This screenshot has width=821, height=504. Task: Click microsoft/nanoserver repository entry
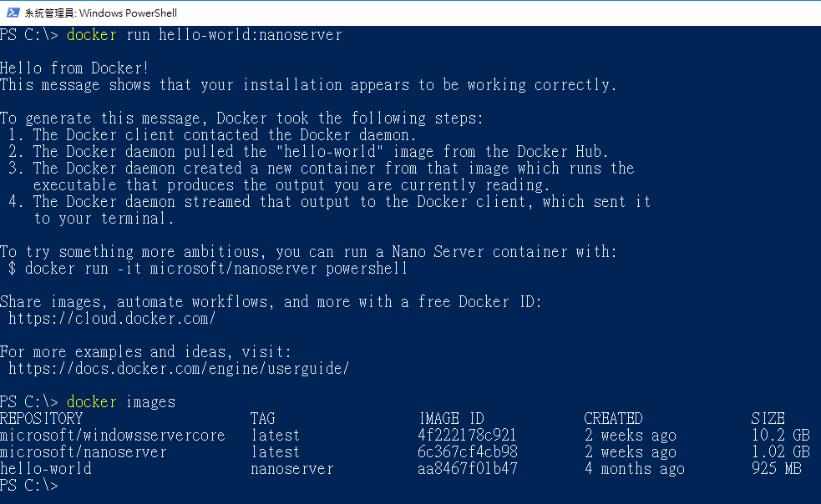[84, 452]
